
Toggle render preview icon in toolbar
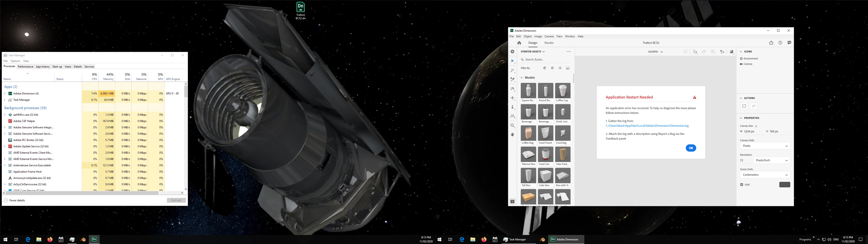click(x=731, y=52)
